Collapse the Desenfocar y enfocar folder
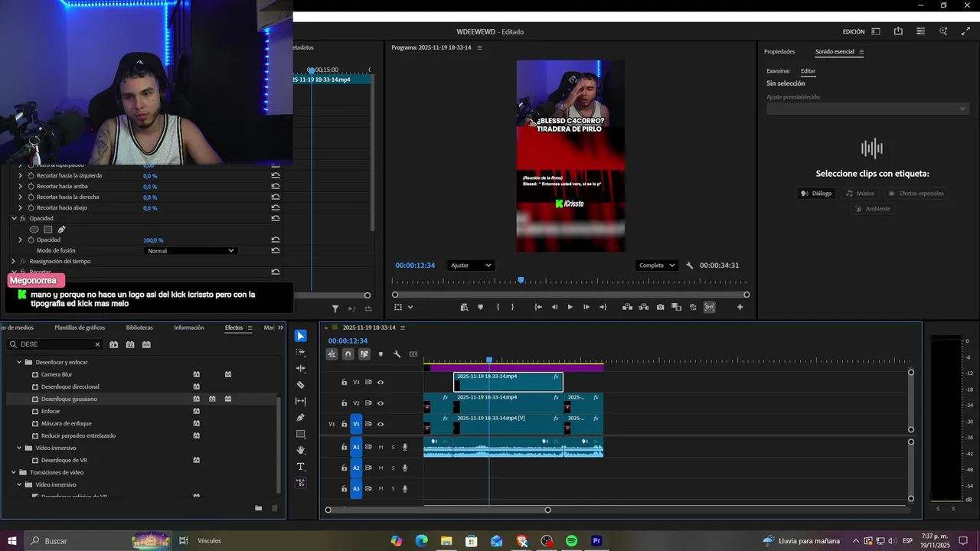Viewport: 980px width, 551px height. [19, 362]
